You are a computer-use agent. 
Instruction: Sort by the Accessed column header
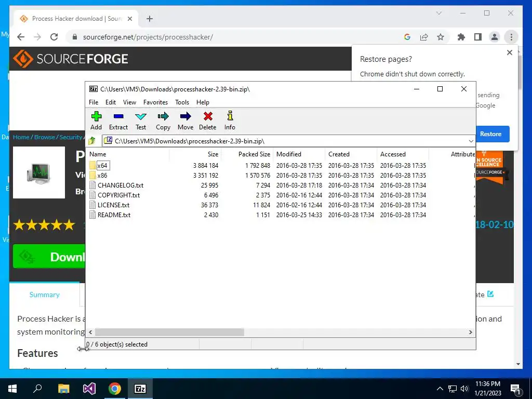coord(403,154)
